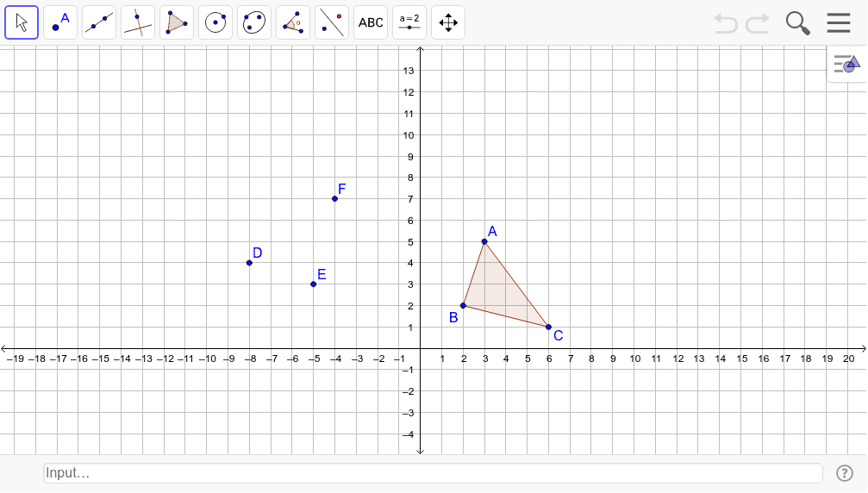Select point C on triangle
This screenshot has width=868, height=493.
click(x=548, y=327)
